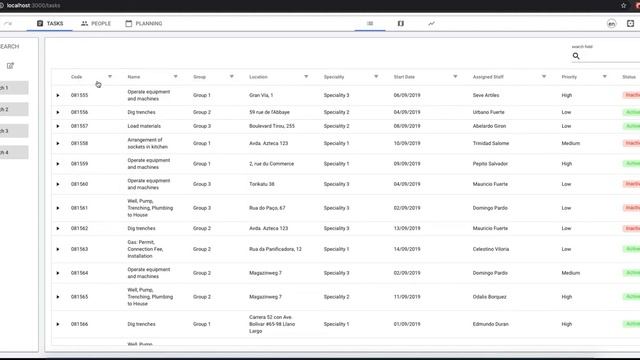Viewport: 640px width, 360px height.
Task: Click date 14/09/2019 cell
Action: [407, 249]
